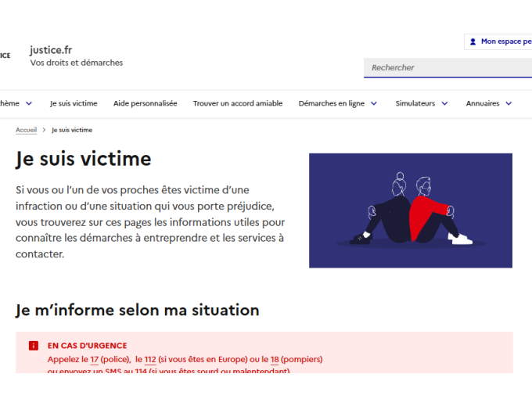Click the Je m'informe selon ma situation heading
Screen dimensions: 532x399
[x=138, y=310]
